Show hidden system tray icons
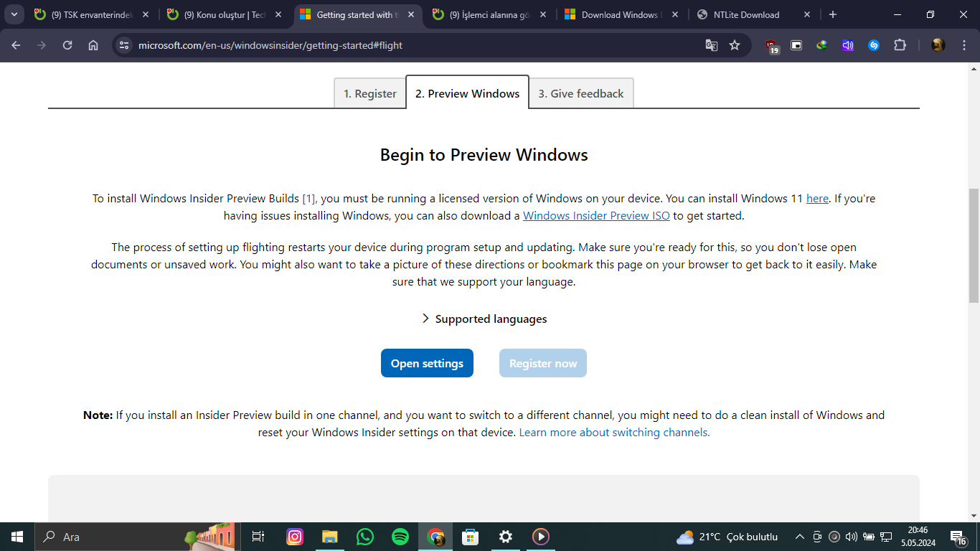Screen dimensions: 980x551 coord(800,537)
